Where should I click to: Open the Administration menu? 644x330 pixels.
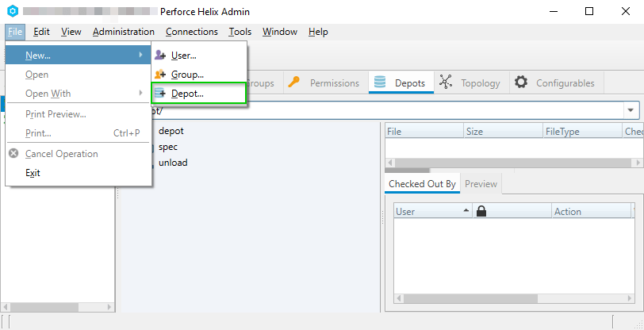click(124, 32)
